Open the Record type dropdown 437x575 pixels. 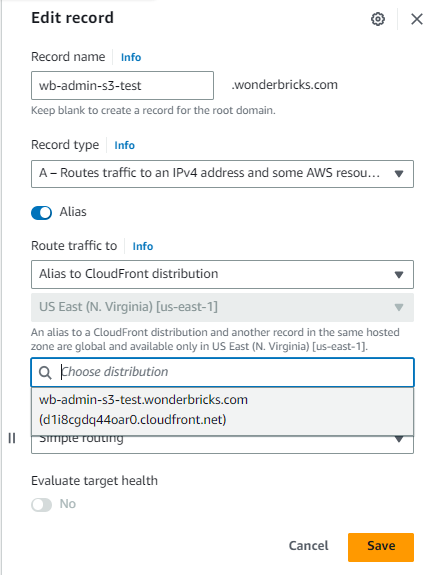(x=223, y=174)
